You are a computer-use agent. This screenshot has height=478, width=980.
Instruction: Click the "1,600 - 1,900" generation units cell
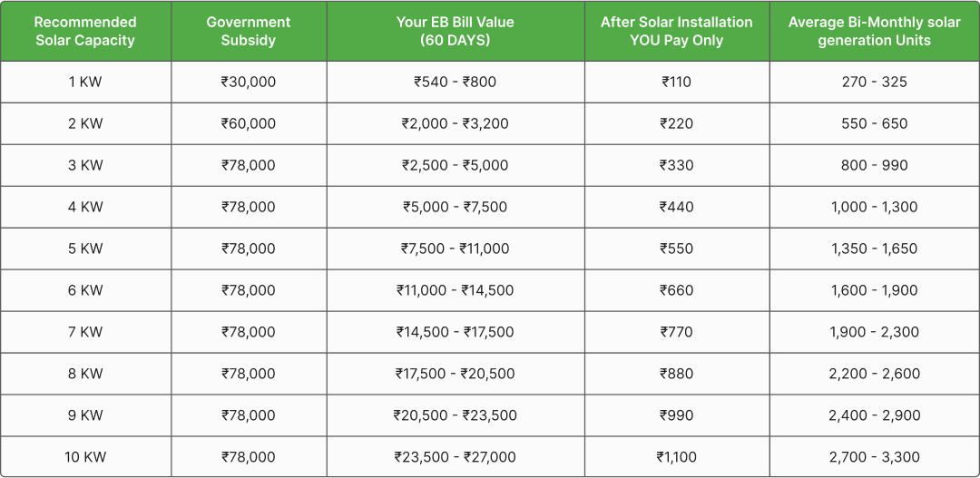click(874, 290)
